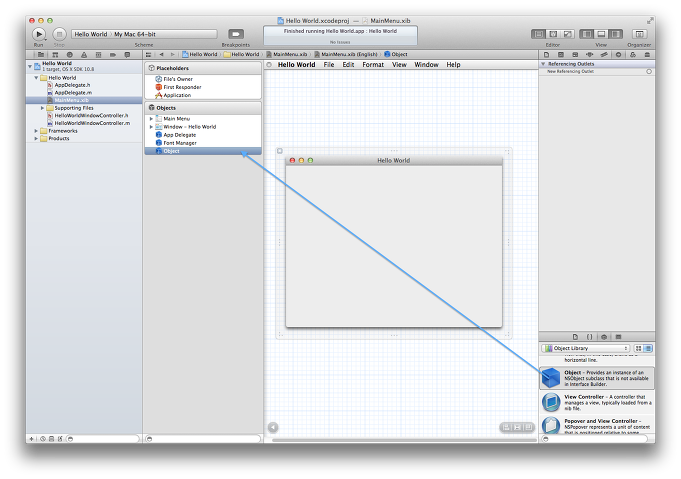Select File's Owner placeholder

click(x=178, y=79)
